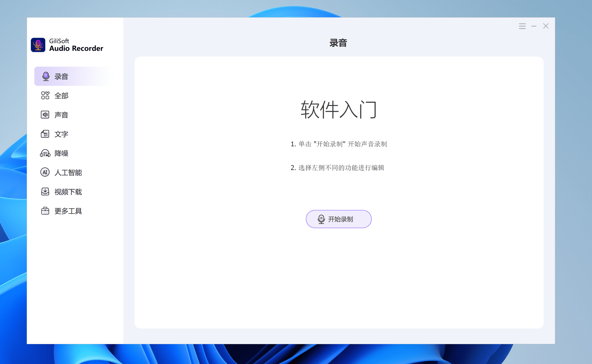Click the text icon beside 文字
This screenshot has height=364, width=592.
pos(45,134)
